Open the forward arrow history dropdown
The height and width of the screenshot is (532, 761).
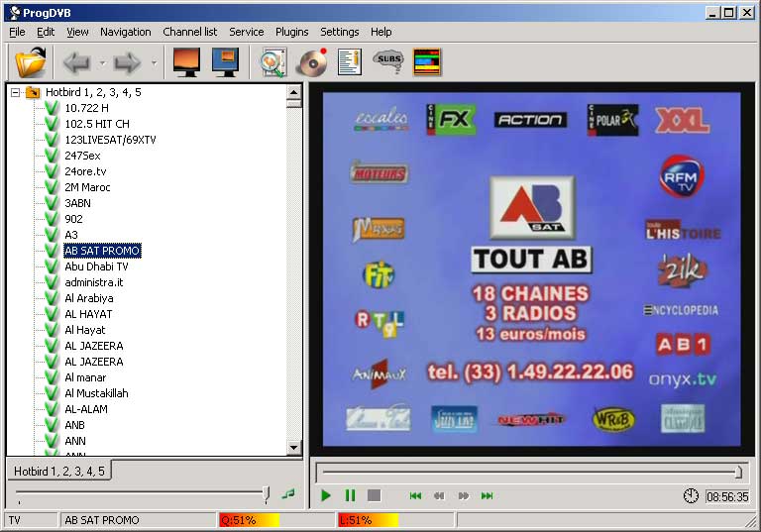pos(154,62)
